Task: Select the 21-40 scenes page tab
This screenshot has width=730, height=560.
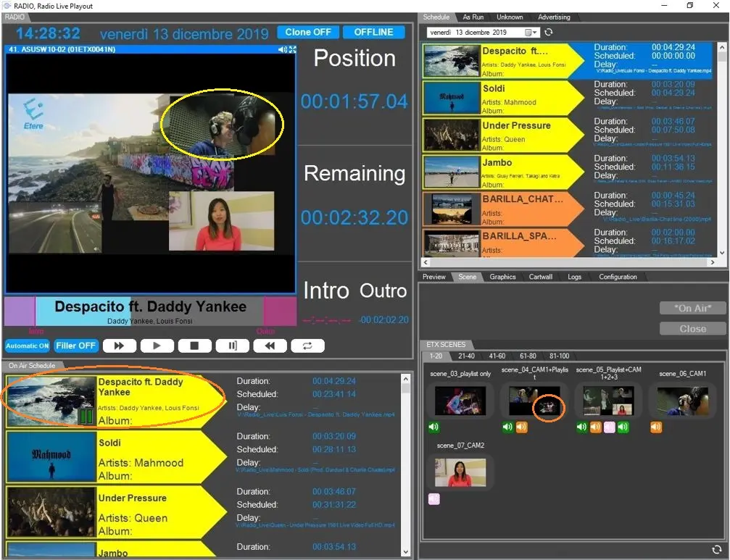Action: click(468, 356)
